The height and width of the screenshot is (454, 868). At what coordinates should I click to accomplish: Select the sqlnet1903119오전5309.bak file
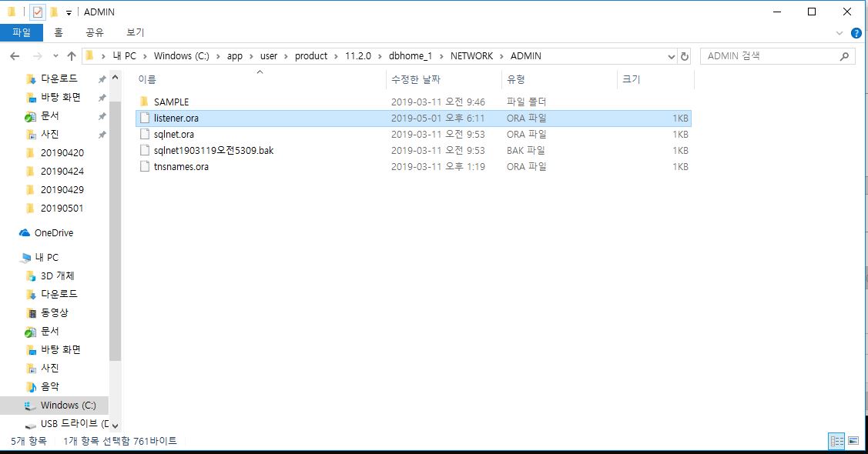pos(213,150)
